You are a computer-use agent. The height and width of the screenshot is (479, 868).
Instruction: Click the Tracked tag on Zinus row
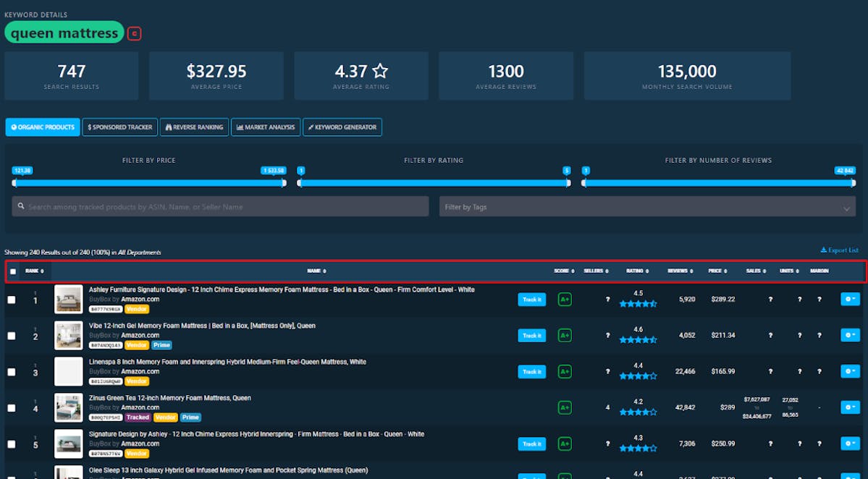click(138, 417)
